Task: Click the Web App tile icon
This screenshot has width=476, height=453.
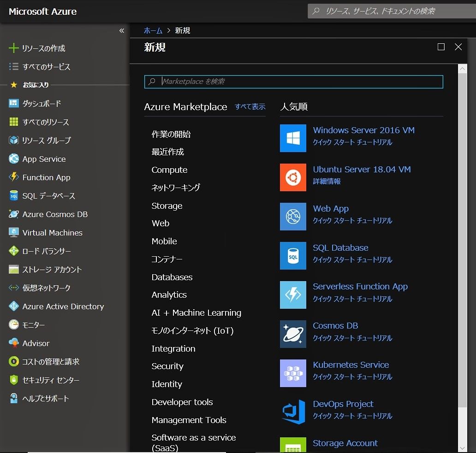Action: tap(292, 217)
